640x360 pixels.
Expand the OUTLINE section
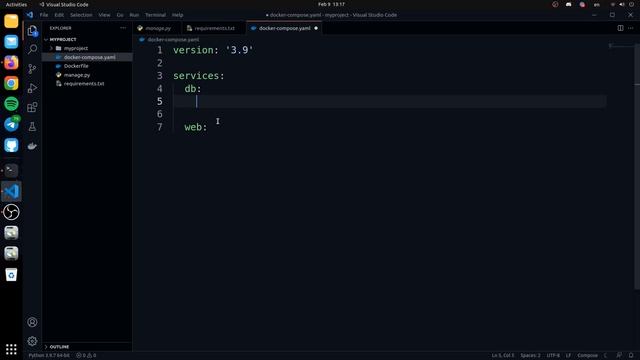coord(59,347)
